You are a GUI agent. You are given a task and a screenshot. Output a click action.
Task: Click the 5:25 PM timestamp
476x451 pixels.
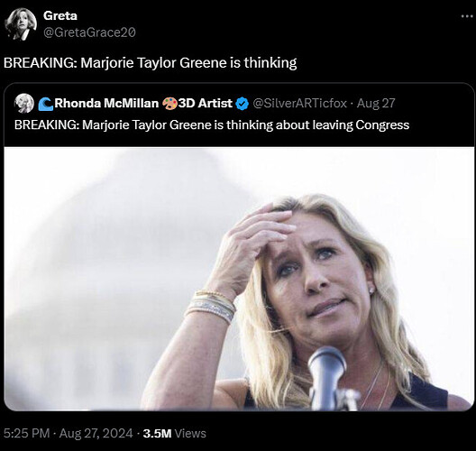pyautogui.click(x=27, y=433)
